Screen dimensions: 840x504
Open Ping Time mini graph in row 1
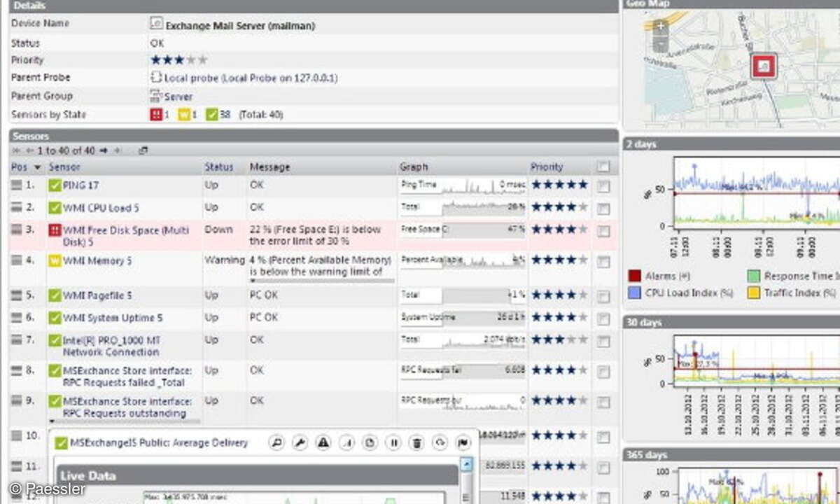pyautogui.click(x=462, y=185)
